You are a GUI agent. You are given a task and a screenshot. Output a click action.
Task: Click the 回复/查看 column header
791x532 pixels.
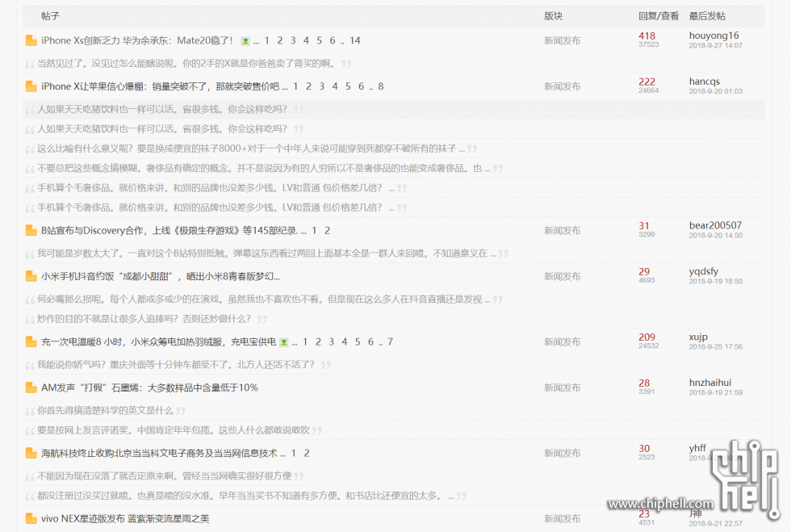(x=659, y=16)
